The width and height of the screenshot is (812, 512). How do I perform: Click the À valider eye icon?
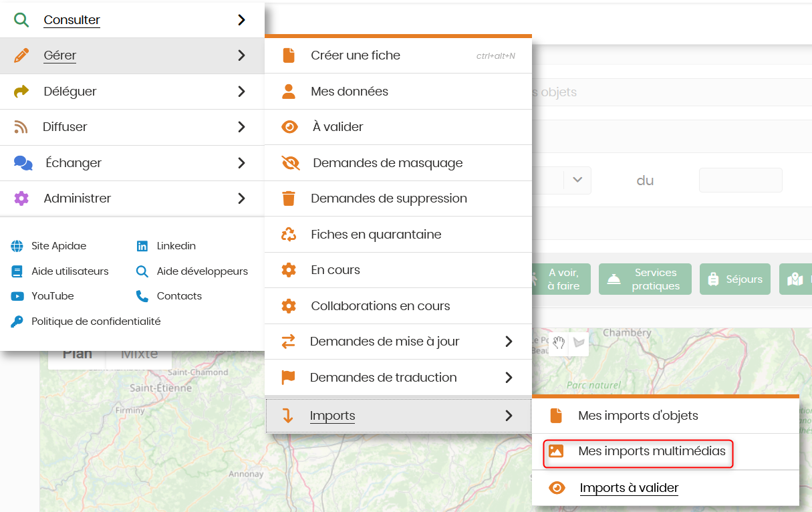(x=289, y=127)
